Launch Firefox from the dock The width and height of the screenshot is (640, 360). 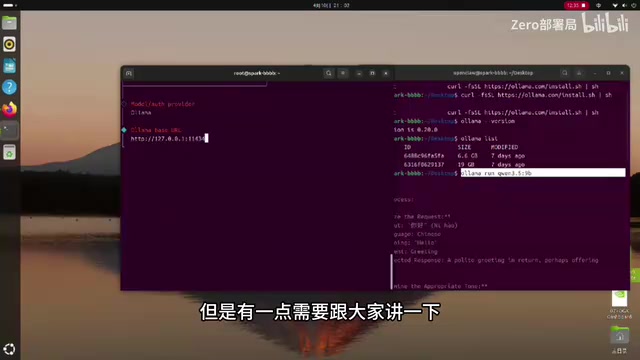(x=9, y=109)
